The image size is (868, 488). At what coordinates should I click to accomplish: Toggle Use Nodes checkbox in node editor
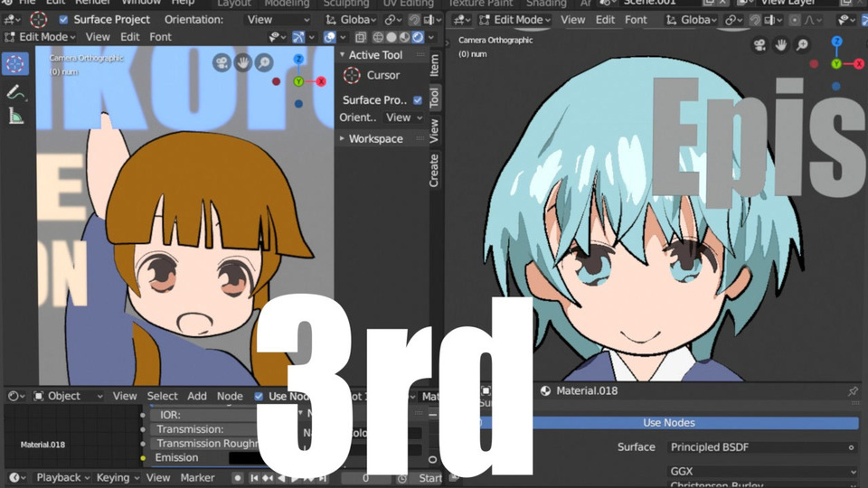(x=259, y=396)
